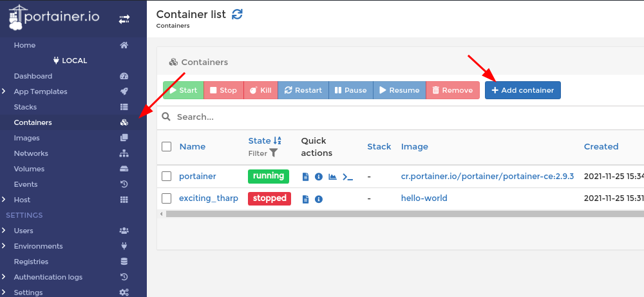The width and height of the screenshot is (644, 297).
Task: Click the Portainer.io logo
Action: click(x=54, y=17)
